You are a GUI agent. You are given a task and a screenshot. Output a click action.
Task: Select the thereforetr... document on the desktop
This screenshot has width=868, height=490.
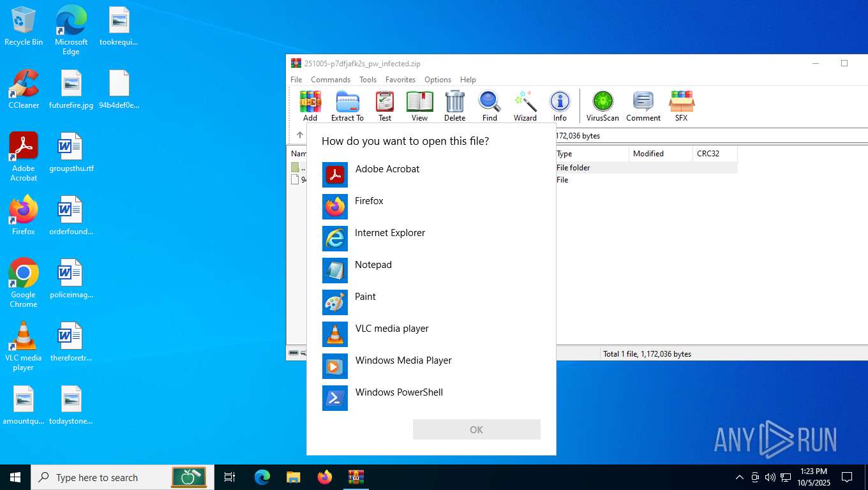(71, 342)
